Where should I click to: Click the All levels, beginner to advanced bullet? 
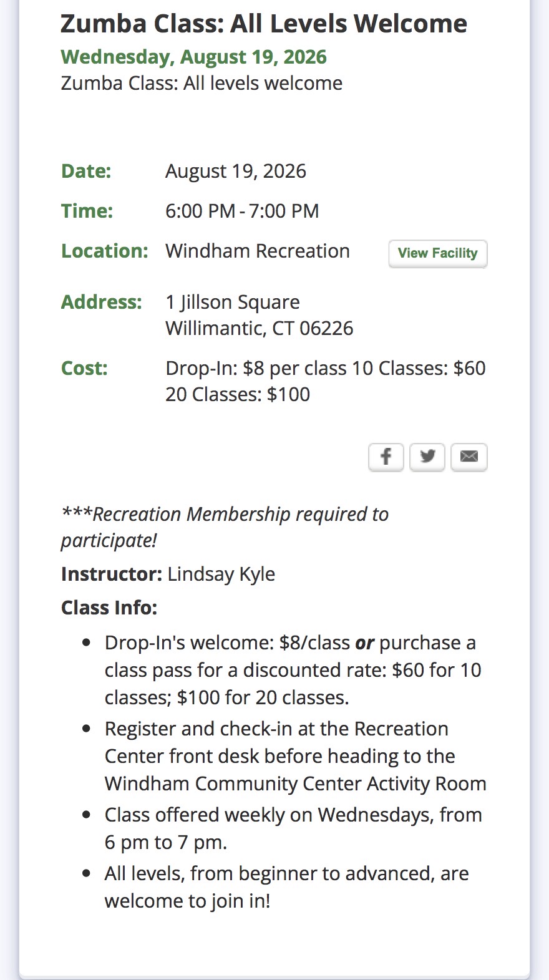pos(287,887)
